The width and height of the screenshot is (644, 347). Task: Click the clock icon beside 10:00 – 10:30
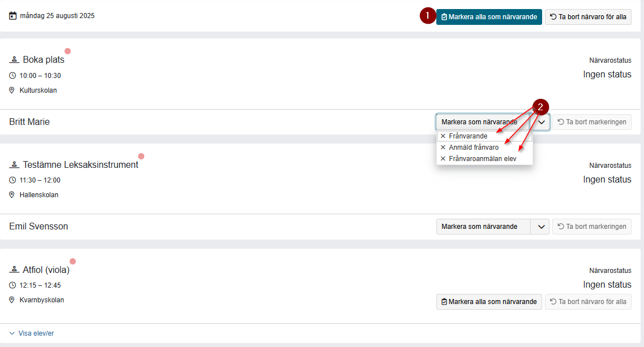point(12,76)
